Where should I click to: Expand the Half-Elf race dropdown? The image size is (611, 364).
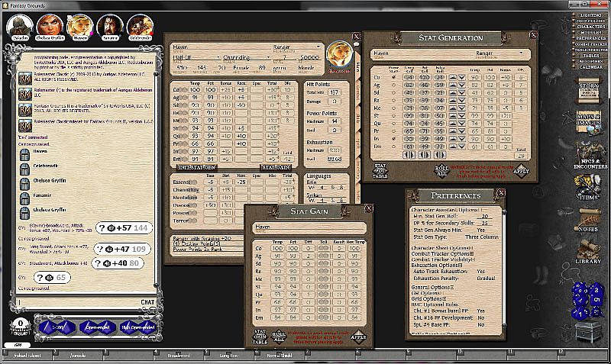[x=218, y=57]
